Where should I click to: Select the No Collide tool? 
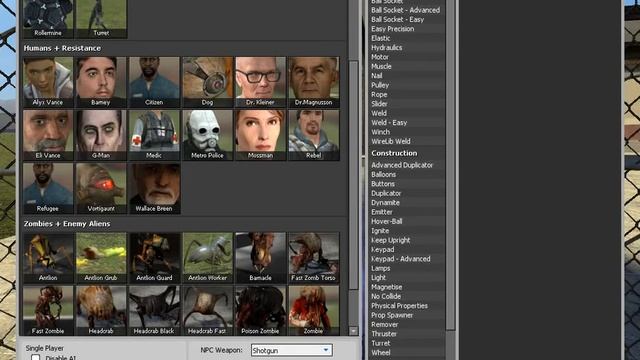[x=386, y=297]
